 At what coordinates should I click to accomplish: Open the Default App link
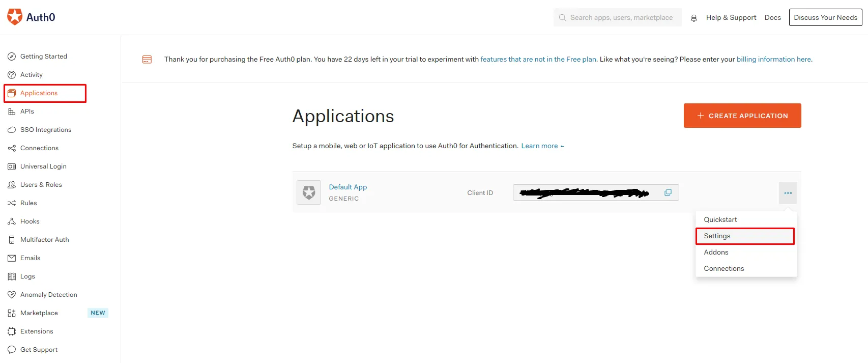(348, 187)
